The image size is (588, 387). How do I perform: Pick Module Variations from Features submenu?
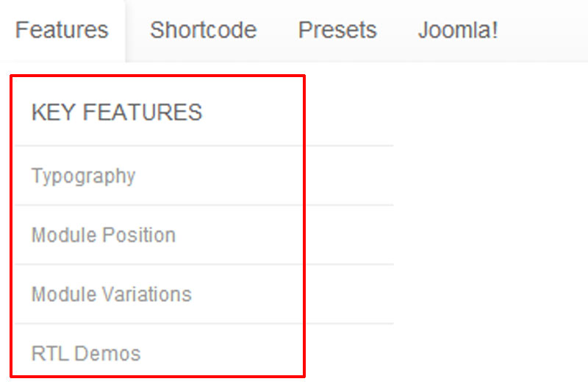pos(111,294)
